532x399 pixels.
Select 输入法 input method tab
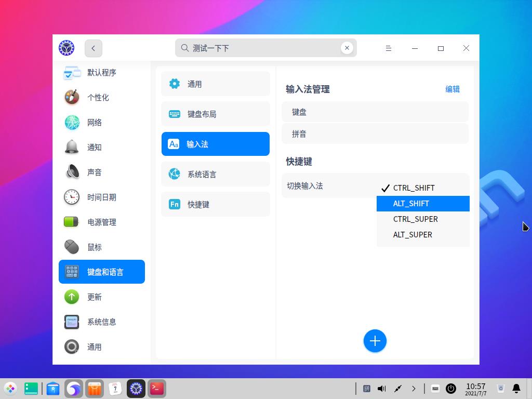pos(216,144)
